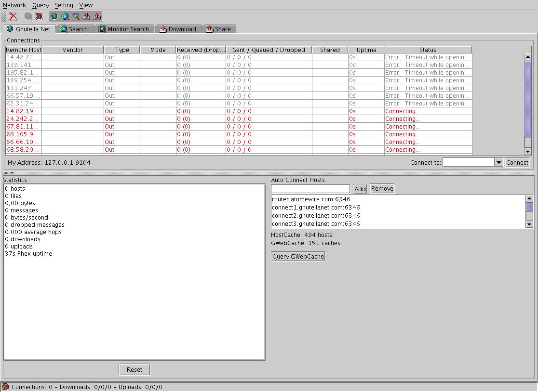
Task: Click the Add button
Action: pos(360,189)
